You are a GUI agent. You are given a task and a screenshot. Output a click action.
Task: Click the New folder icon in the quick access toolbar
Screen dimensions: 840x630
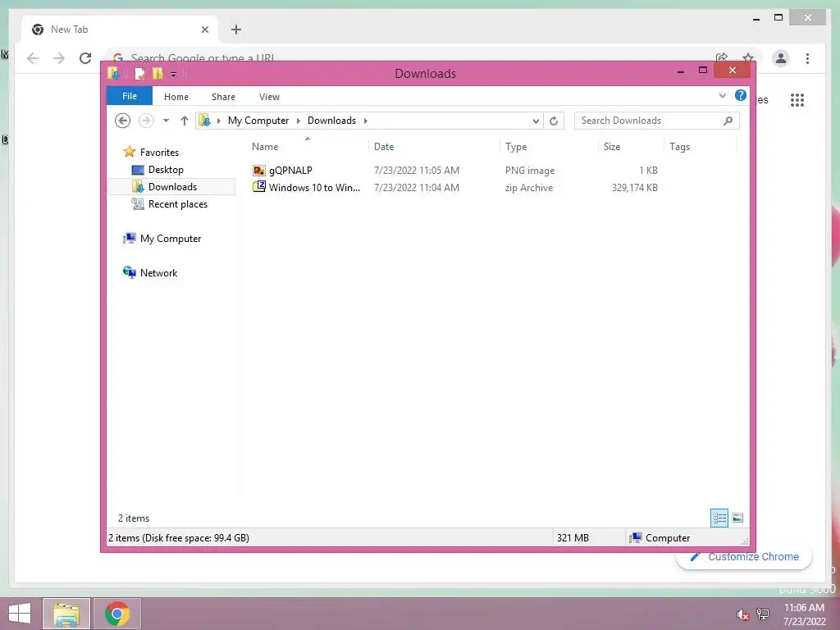click(157, 73)
